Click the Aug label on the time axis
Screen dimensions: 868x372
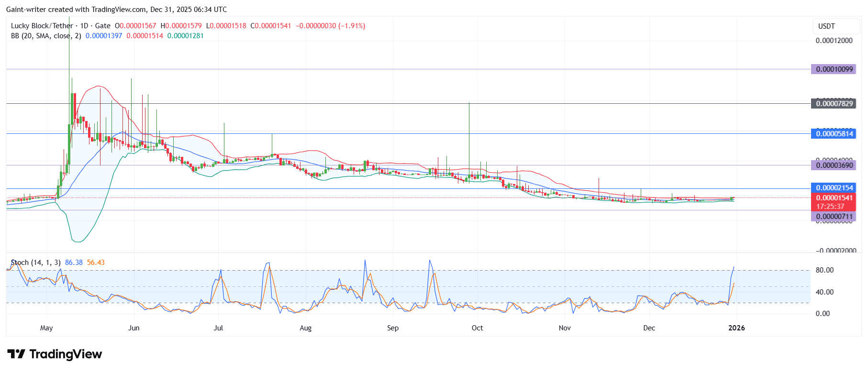[x=305, y=328]
